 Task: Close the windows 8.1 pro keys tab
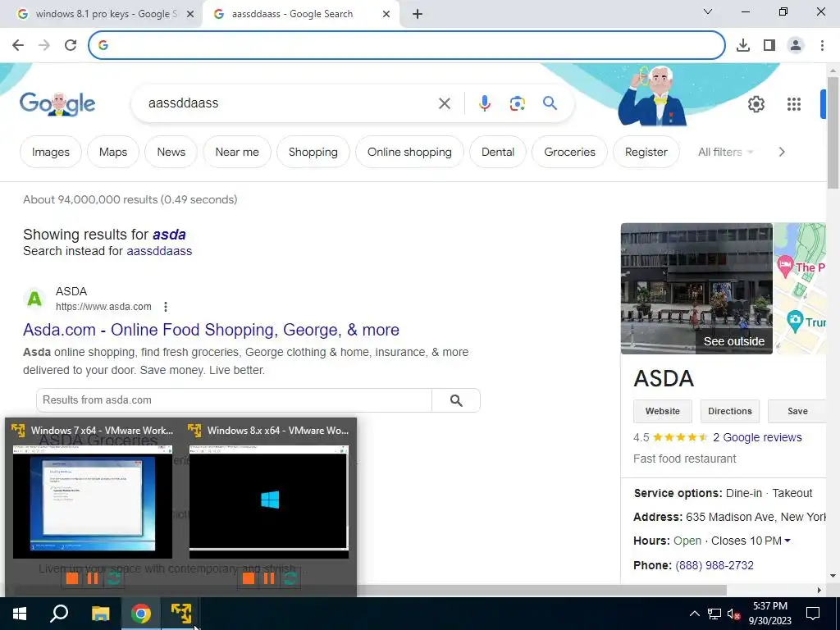pos(190,15)
